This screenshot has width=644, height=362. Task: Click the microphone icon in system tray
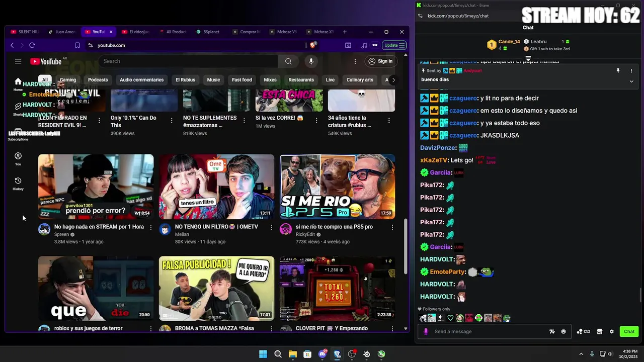coord(592,354)
